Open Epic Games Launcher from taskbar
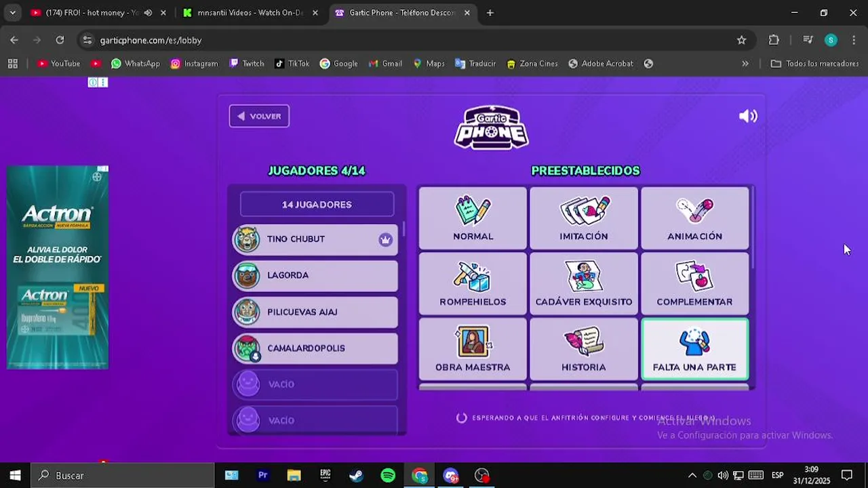This screenshot has width=868, height=488. pos(325,475)
